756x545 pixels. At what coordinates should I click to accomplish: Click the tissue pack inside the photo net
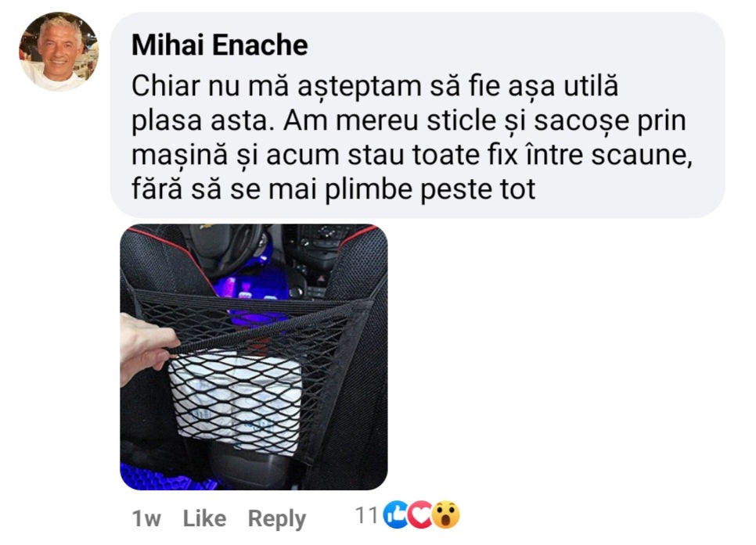tap(236, 400)
